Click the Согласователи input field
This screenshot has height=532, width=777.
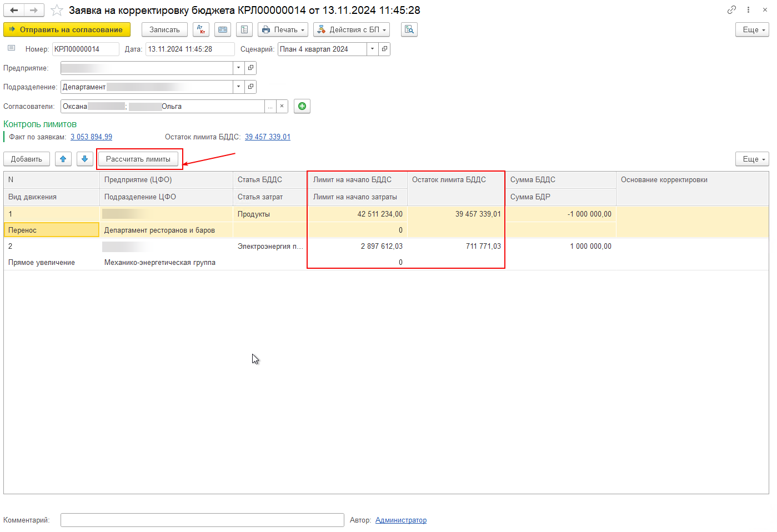click(163, 106)
